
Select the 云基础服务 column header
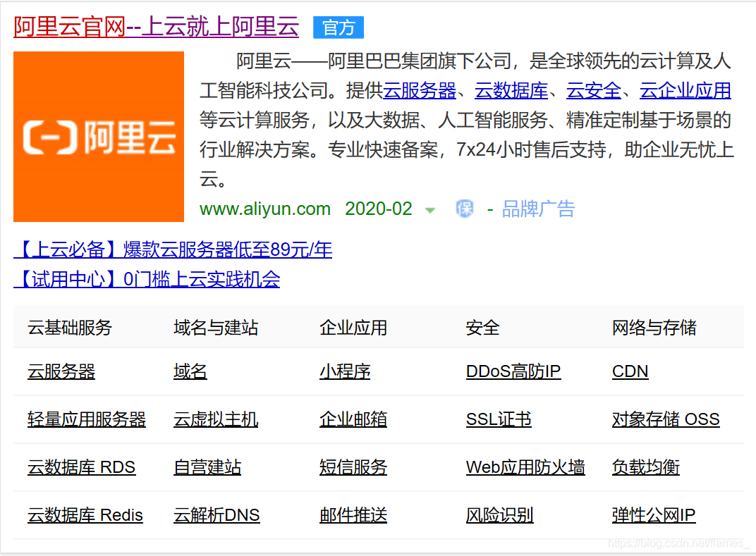[x=70, y=328]
